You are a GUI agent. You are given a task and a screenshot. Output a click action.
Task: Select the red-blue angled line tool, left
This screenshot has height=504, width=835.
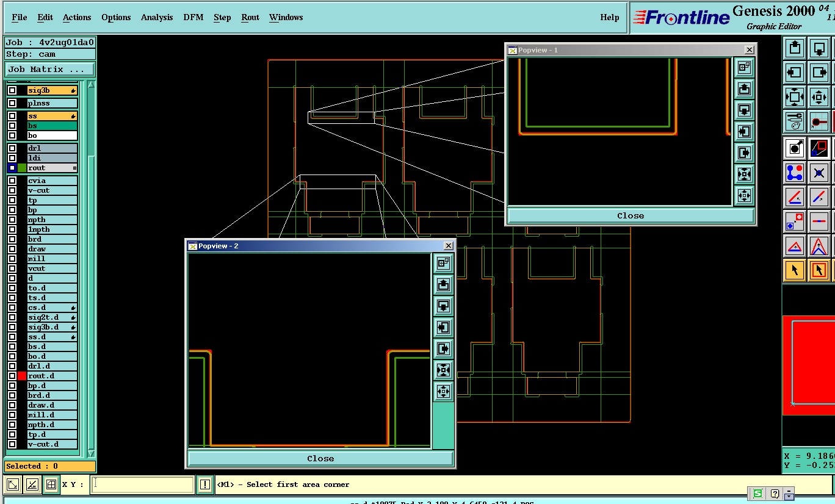[x=794, y=197]
